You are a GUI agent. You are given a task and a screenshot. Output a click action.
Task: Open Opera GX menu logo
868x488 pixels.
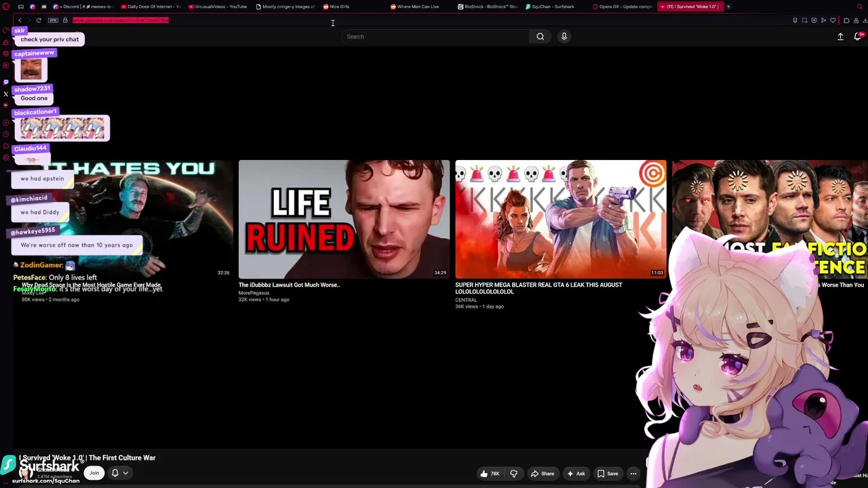(6, 7)
